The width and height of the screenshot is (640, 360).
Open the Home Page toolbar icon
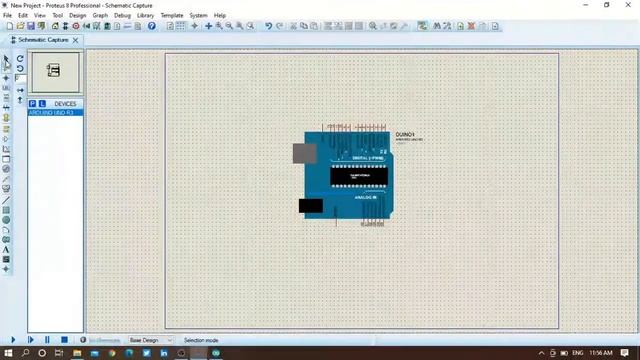(x=55, y=26)
